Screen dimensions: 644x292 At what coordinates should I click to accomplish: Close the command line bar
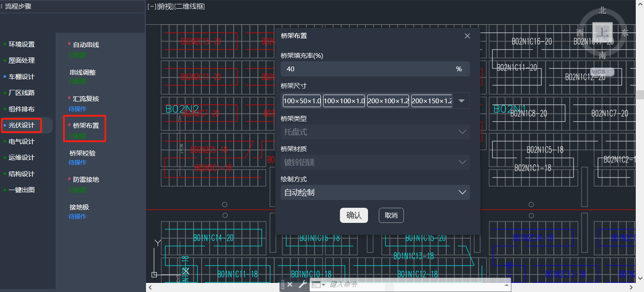coord(290,284)
